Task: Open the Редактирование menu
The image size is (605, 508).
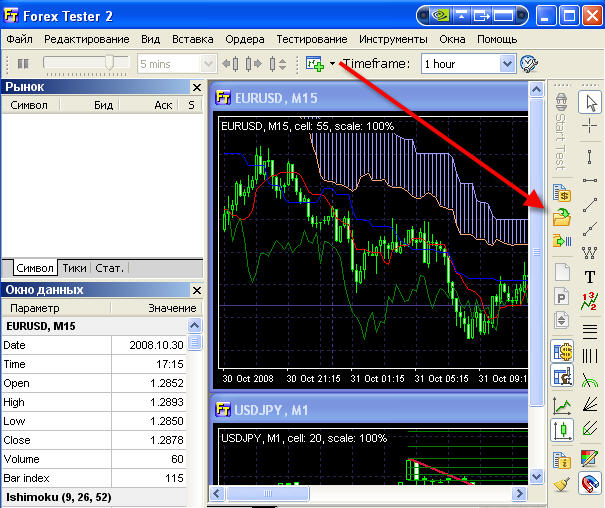Action: pos(86,39)
